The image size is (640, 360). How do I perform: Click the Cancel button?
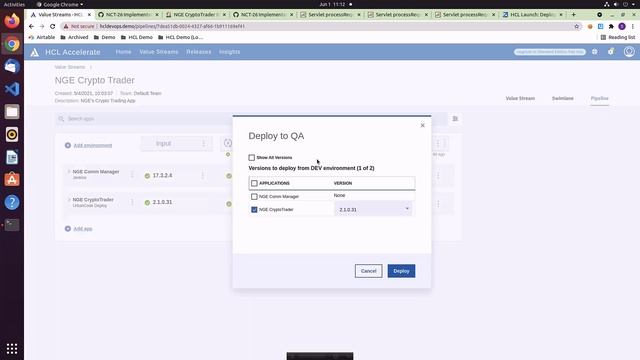click(368, 271)
